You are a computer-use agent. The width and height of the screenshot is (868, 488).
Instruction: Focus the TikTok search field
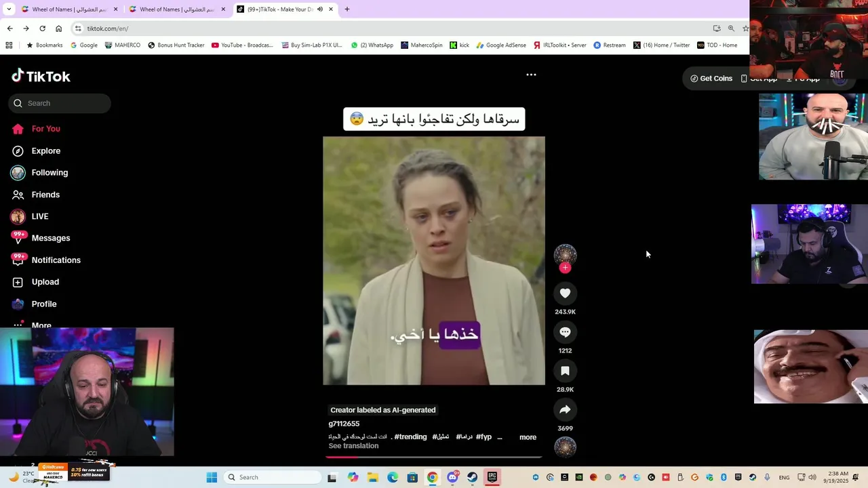60,103
